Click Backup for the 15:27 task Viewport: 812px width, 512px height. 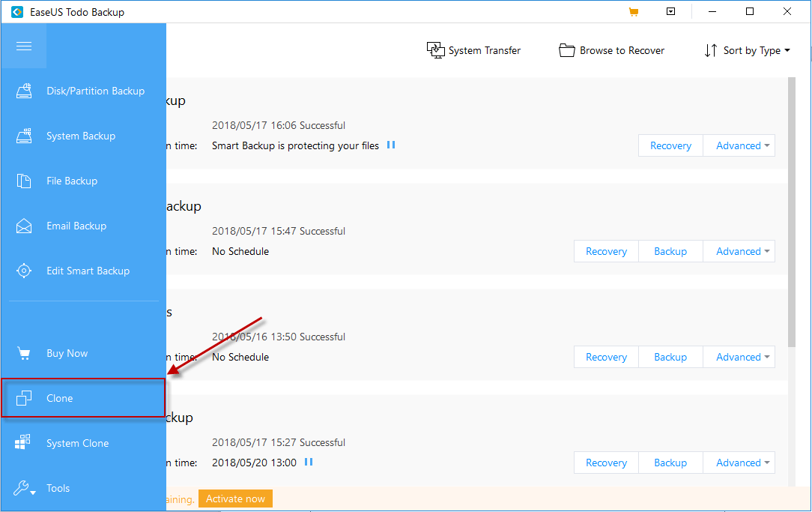(670, 463)
